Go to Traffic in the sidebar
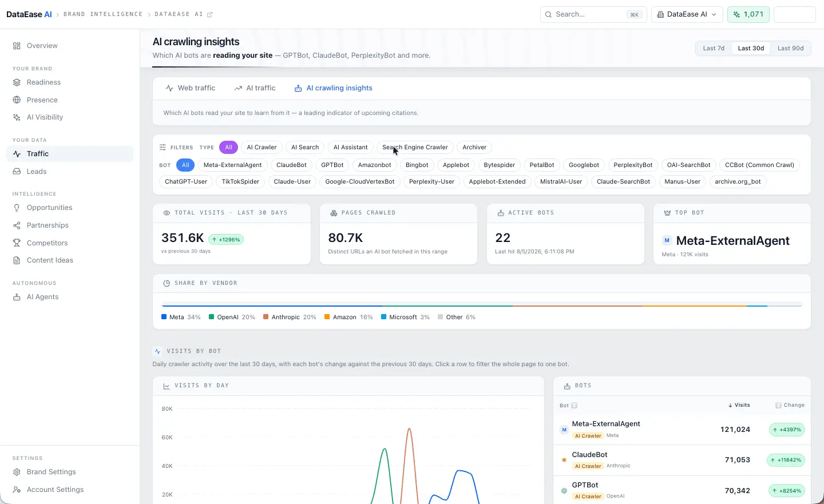824x504 pixels. pos(70,154)
